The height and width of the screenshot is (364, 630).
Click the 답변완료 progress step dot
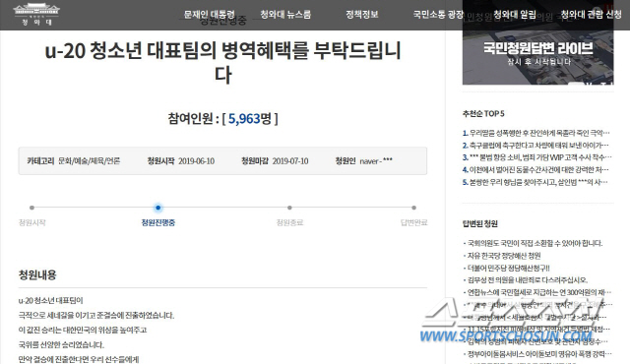tap(413, 208)
